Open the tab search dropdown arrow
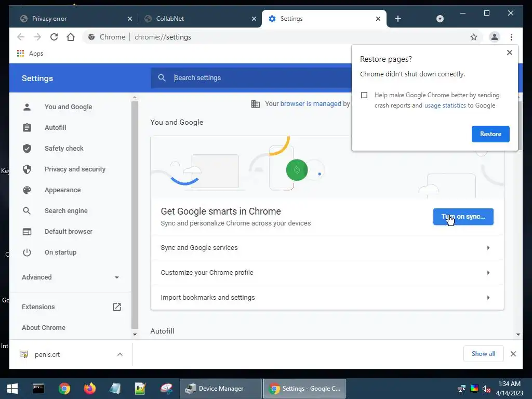 440,19
